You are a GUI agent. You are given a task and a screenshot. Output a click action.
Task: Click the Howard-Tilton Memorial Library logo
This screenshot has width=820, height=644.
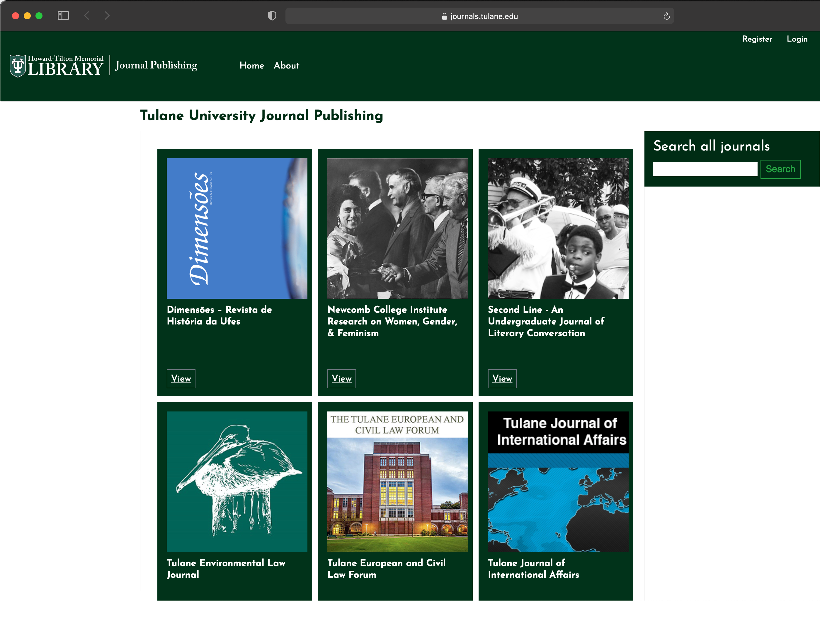coord(57,66)
